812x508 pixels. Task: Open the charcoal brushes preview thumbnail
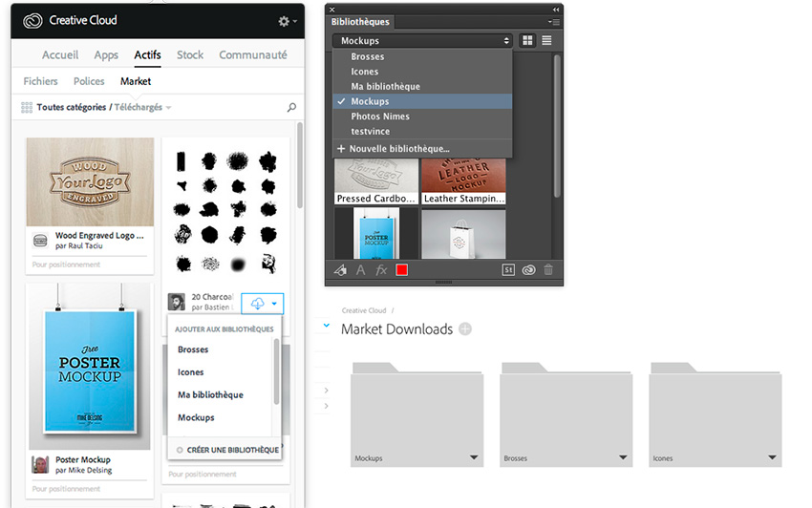coord(225,212)
